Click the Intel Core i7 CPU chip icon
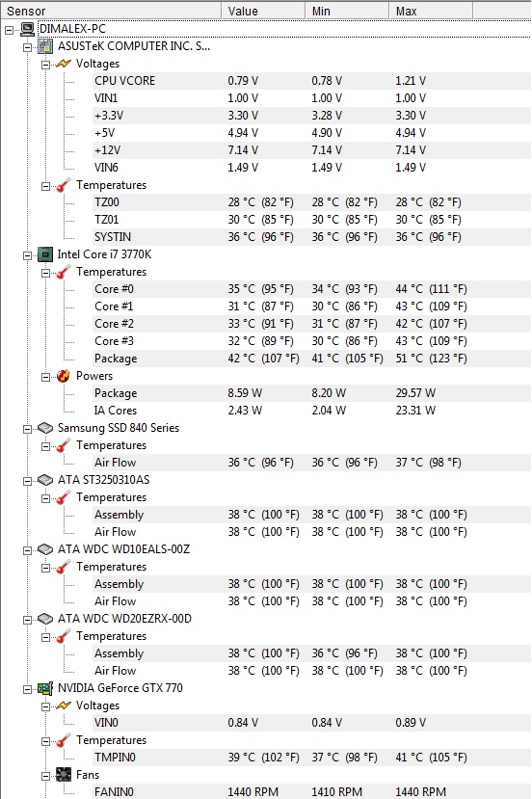Screen dimensions: 532x799 pyautogui.click(x=45, y=254)
